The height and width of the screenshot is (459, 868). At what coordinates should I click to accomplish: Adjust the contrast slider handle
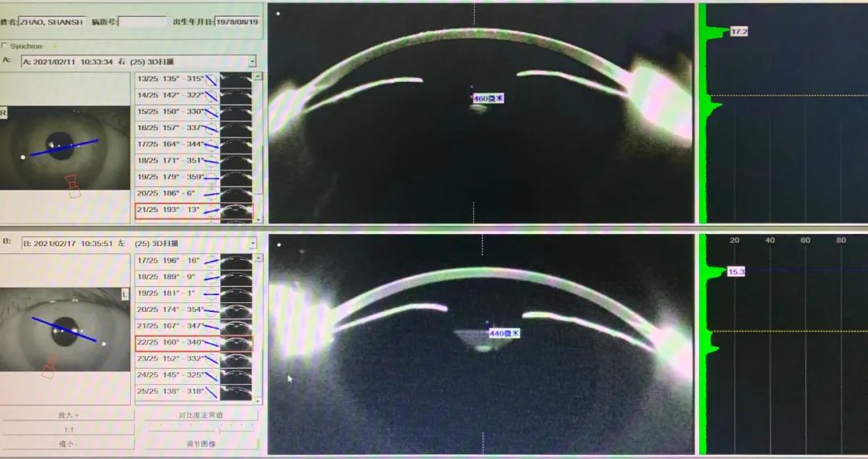point(219,430)
